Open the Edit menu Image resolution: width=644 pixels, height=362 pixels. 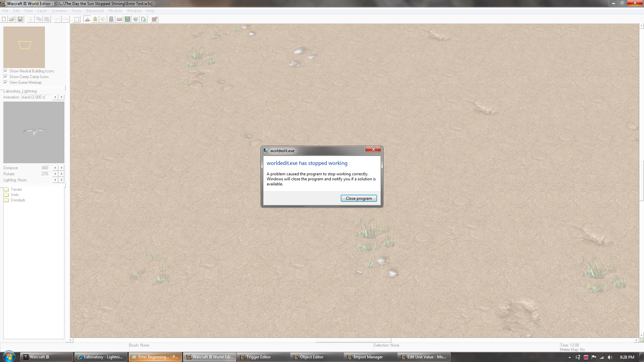point(16,11)
